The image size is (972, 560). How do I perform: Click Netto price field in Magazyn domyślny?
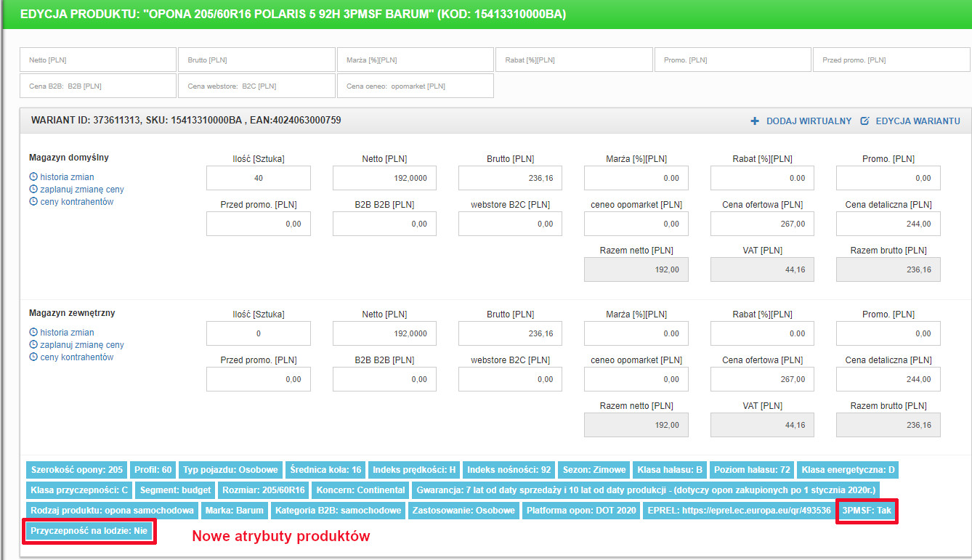384,178
